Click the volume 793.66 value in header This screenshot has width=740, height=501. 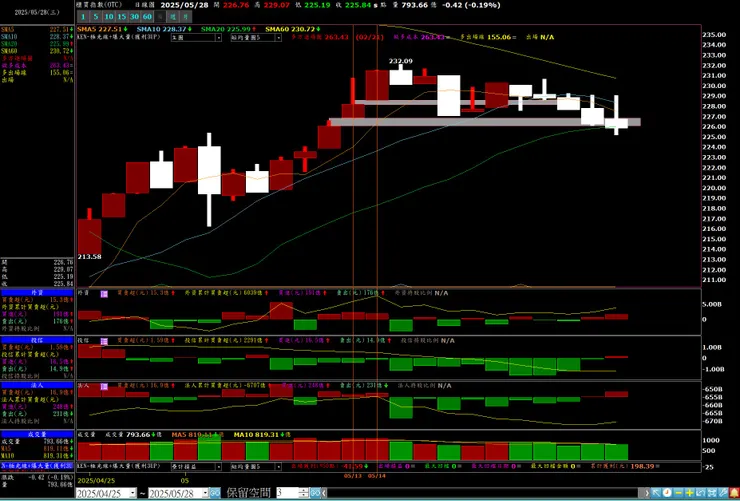(x=416, y=5)
